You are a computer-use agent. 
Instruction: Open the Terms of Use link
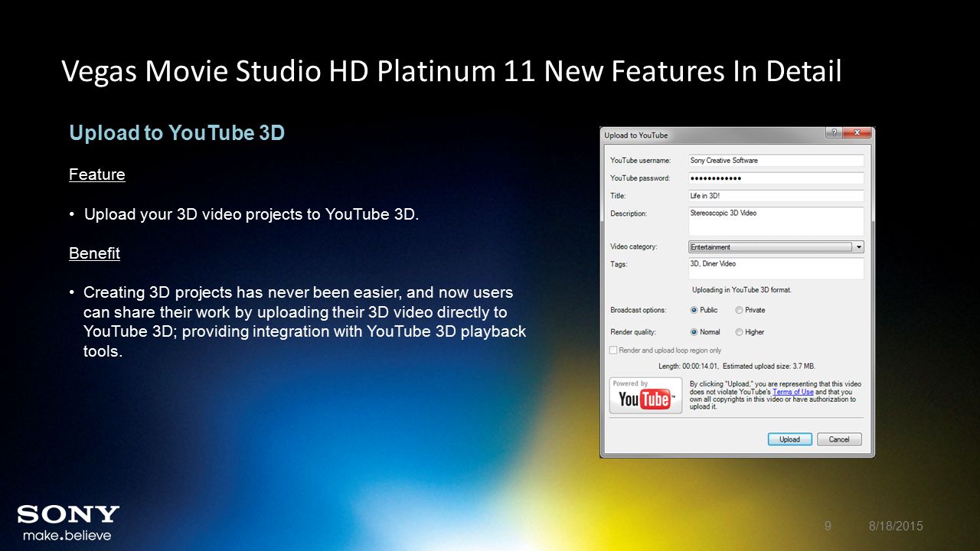(792, 392)
